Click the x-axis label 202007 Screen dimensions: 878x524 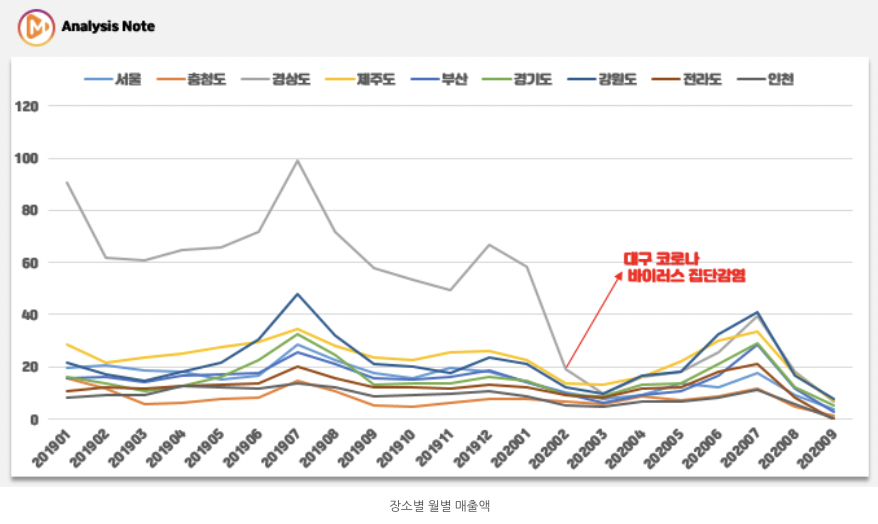pyautogui.click(x=742, y=448)
